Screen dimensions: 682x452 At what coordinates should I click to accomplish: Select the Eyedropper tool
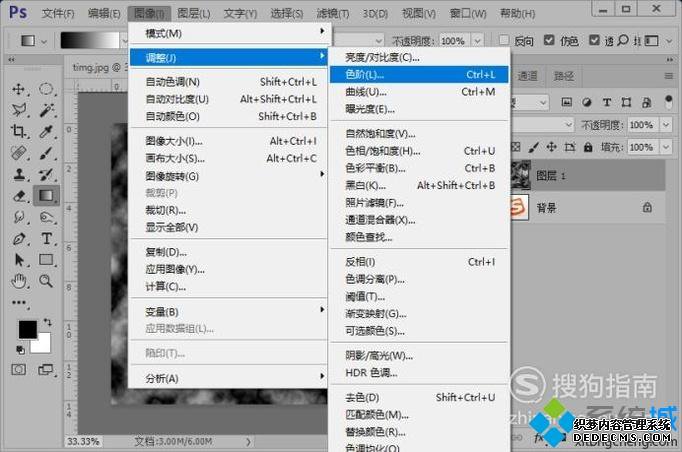pos(46,131)
